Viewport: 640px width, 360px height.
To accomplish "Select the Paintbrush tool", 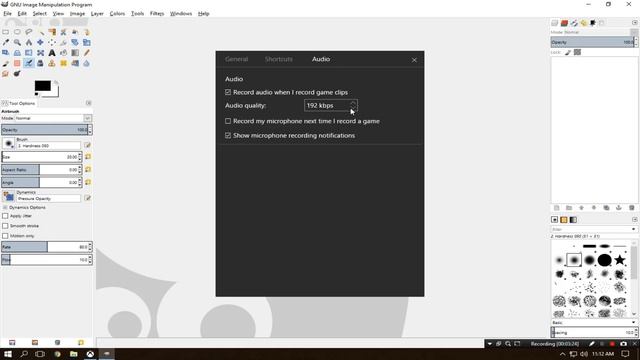I will tap(6, 64).
